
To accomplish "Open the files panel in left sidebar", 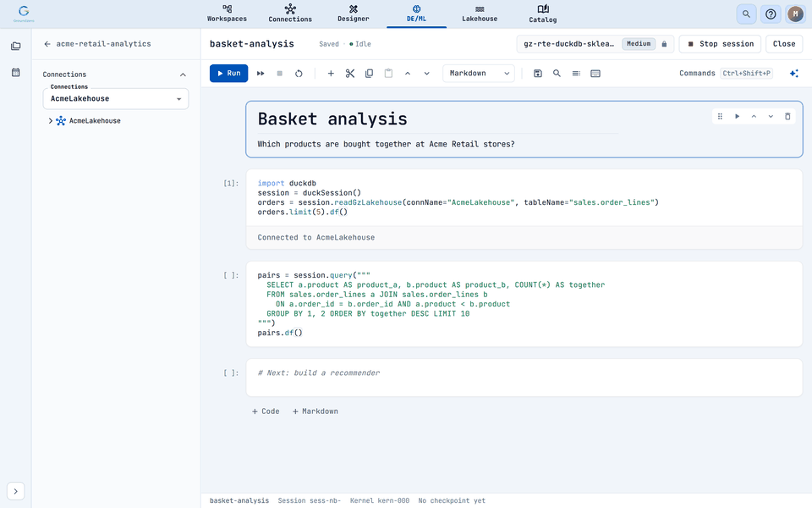I will [15, 46].
